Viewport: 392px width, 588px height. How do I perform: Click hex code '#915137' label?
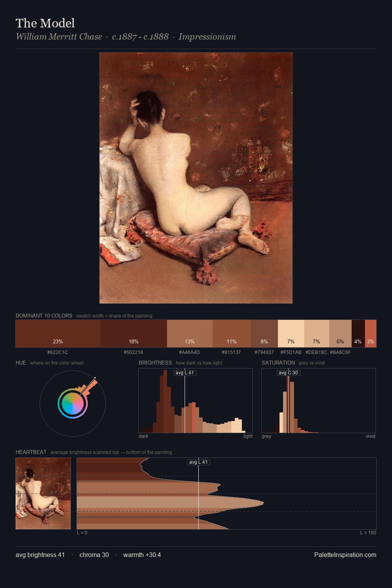pyautogui.click(x=231, y=352)
